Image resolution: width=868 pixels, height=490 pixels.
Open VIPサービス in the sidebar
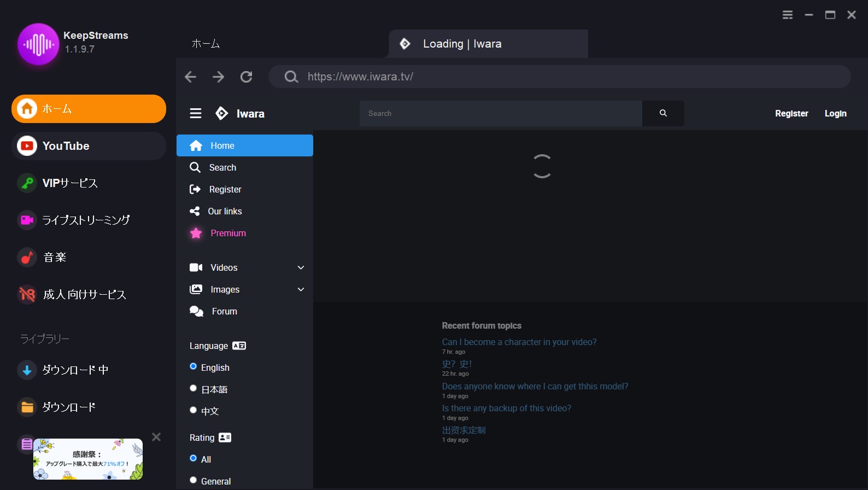[89, 183]
